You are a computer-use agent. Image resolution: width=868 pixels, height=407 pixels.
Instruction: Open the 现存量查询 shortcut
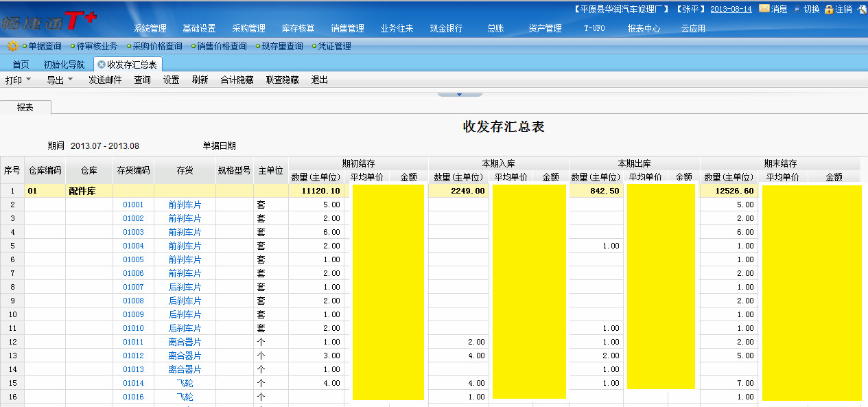tap(282, 46)
